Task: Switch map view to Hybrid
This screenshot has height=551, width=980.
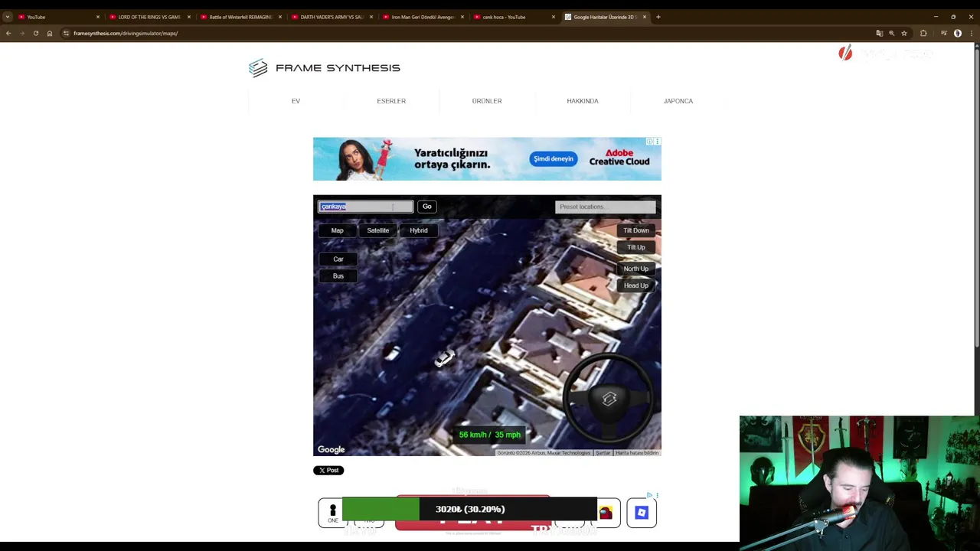Action: [419, 230]
